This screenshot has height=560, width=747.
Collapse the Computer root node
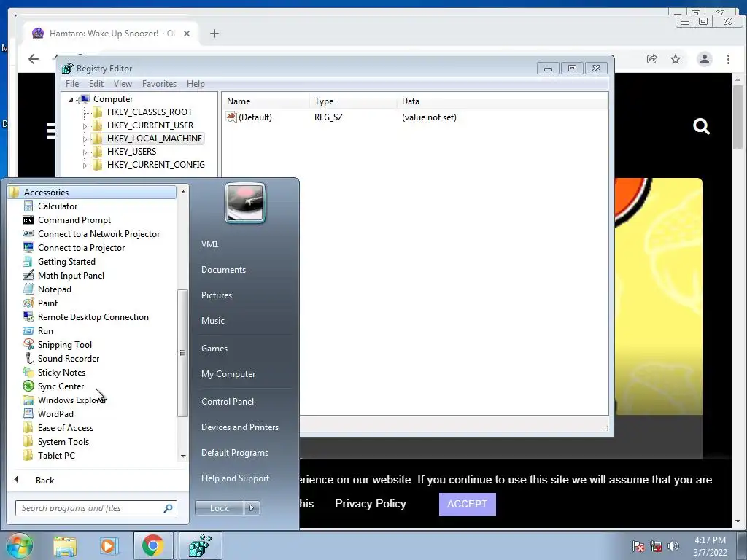coord(71,100)
